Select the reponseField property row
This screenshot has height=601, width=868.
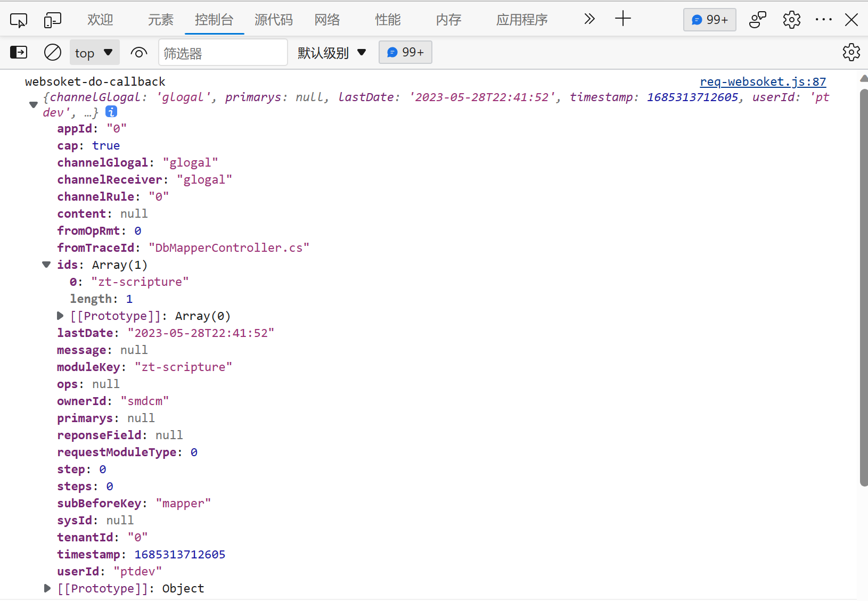120,435
